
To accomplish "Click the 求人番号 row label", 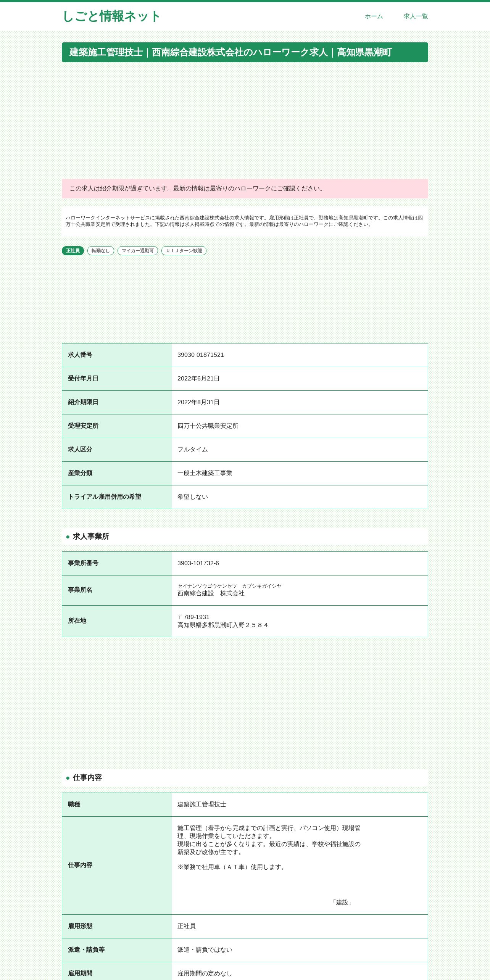I will pyautogui.click(x=80, y=355).
